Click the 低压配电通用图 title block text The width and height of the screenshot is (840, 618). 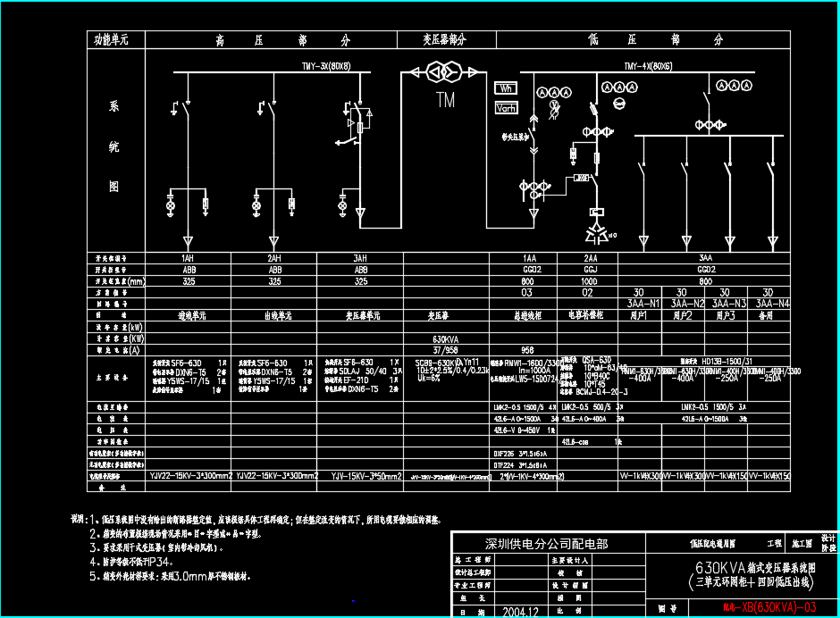click(712, 544)
